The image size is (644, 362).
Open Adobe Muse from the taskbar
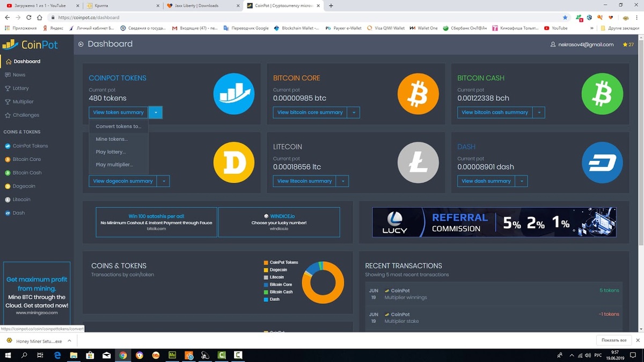click(x=172, y=355)
